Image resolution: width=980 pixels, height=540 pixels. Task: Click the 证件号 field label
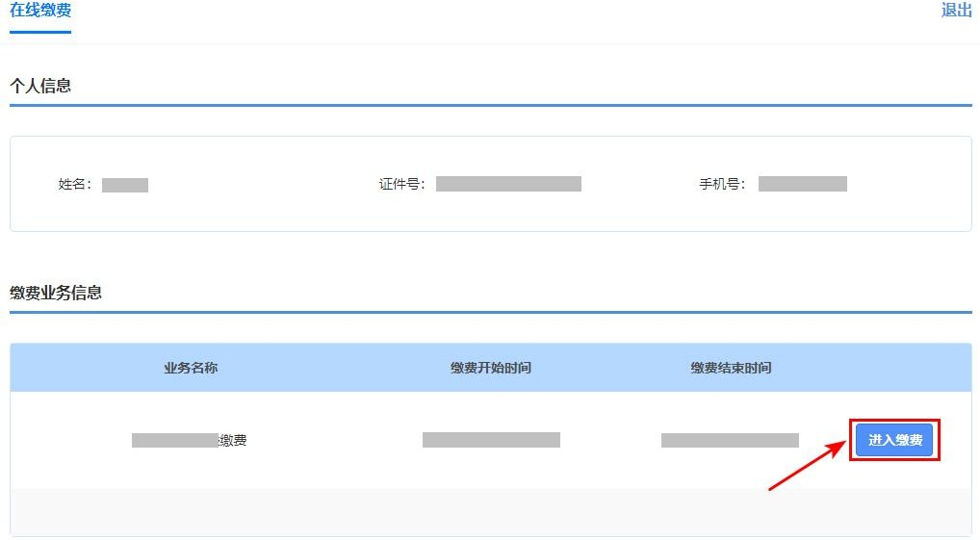(401, 184)
